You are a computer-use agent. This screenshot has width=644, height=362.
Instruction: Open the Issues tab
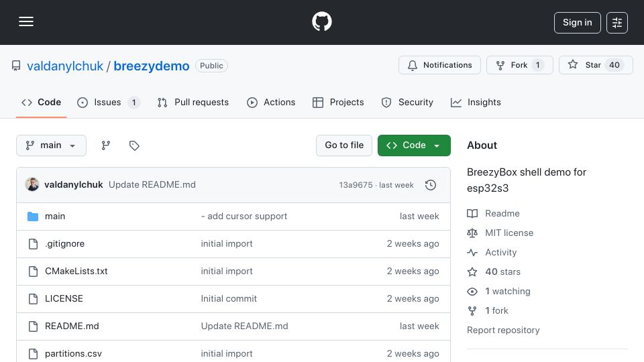click(x=109, y=102)
